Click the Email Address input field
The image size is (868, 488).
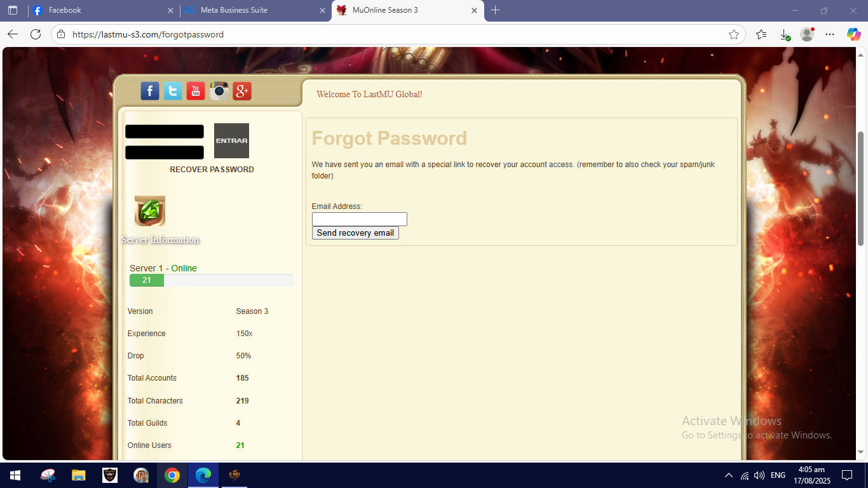click(x=359, y=219)
